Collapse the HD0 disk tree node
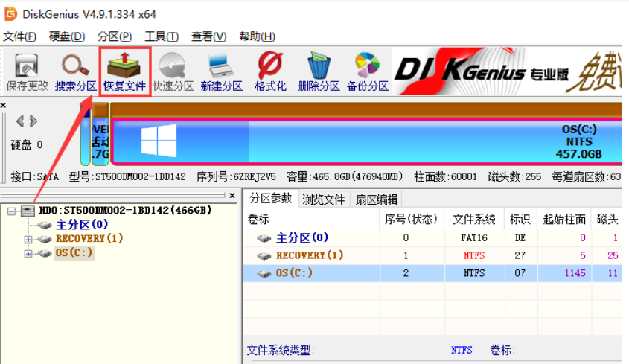 click(12, 211)
